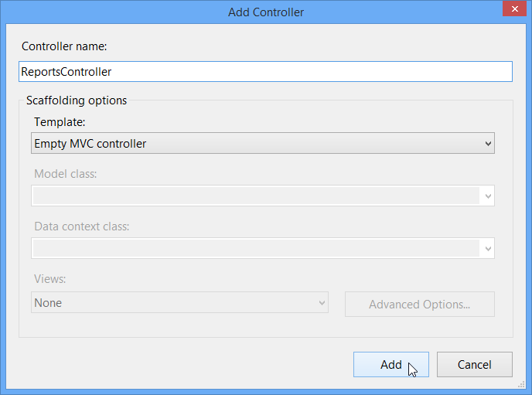
Task: Click the "Data context class:" label
Action: 82,226
